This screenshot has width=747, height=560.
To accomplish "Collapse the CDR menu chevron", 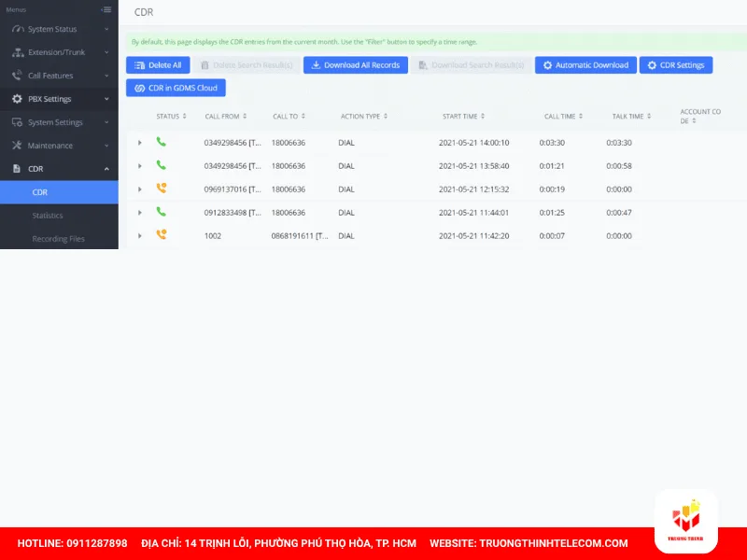I will (x=106, y=169).
